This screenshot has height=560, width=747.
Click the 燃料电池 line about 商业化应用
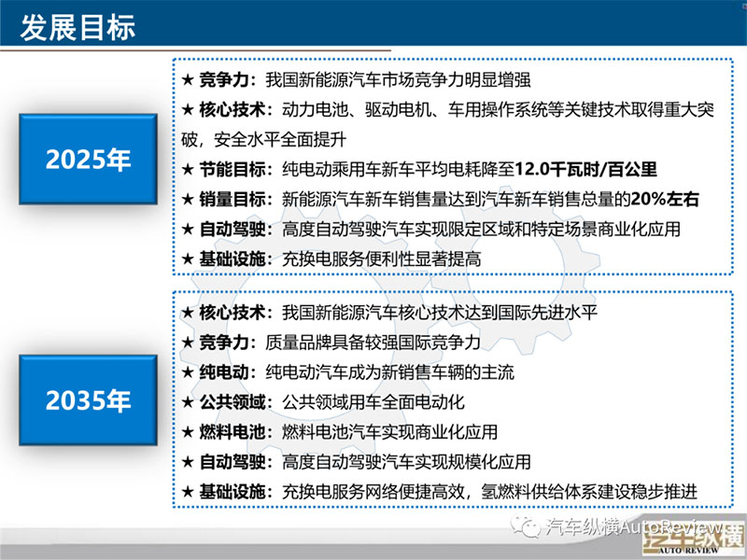click(x=339, y=432)
